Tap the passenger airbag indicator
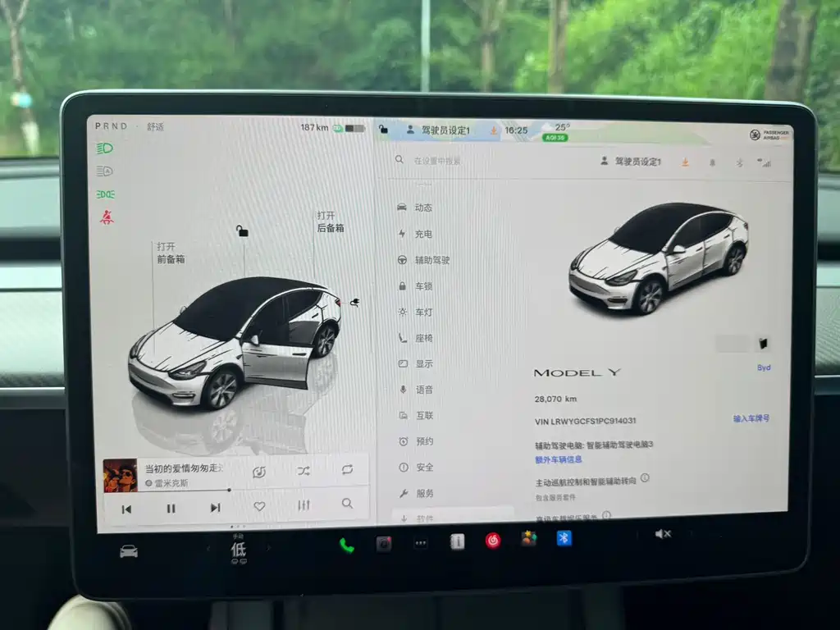This screenshot has width=840, height=630. (769, 135)
